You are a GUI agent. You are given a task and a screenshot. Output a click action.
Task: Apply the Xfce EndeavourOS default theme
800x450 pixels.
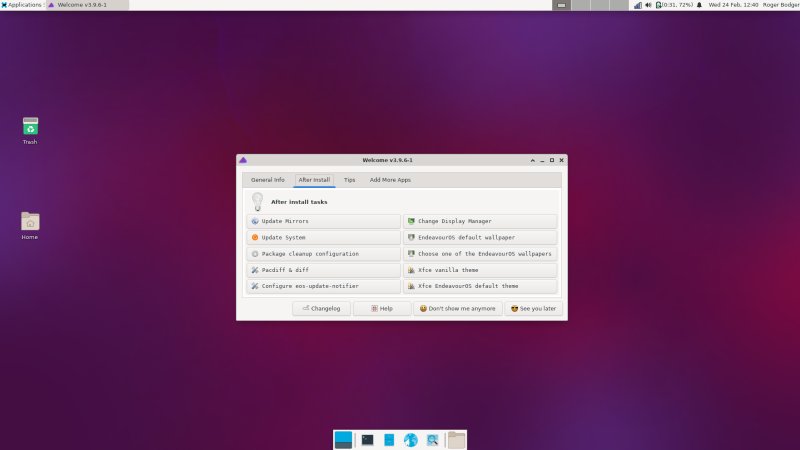point(480,286)
